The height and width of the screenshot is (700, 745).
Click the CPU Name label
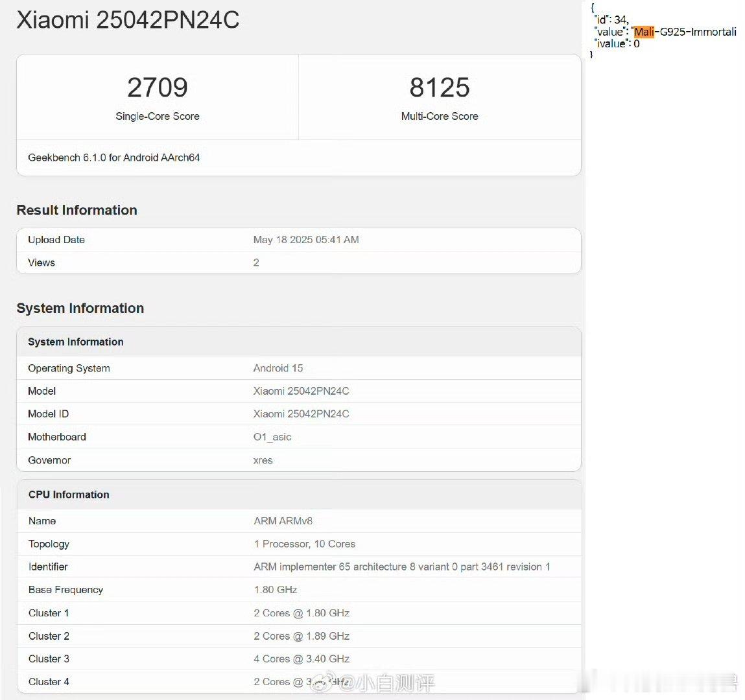42,521
